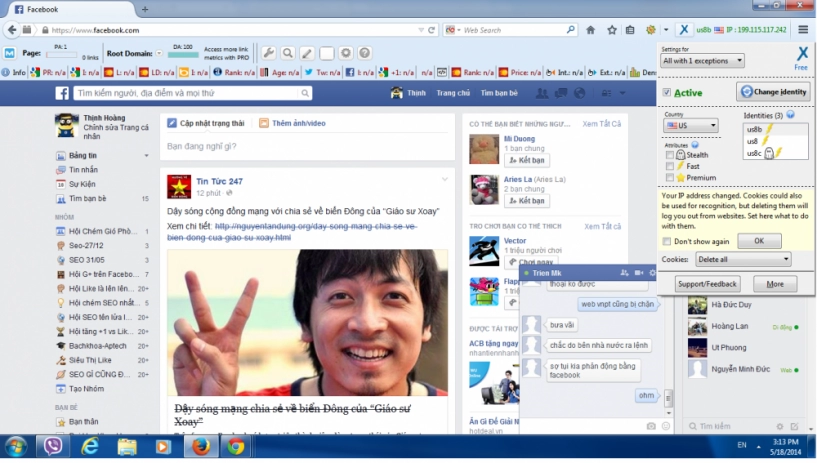Click the MozBar highlighter pencil icon

click(x=307, y=53)
